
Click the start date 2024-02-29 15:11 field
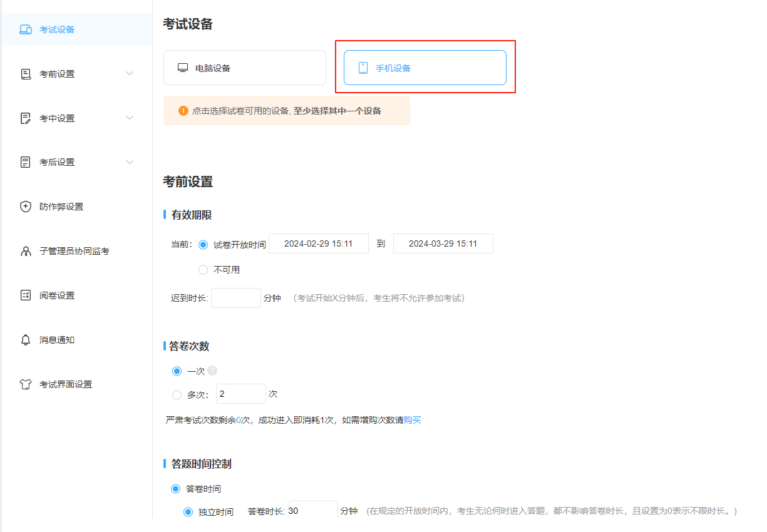319,243
